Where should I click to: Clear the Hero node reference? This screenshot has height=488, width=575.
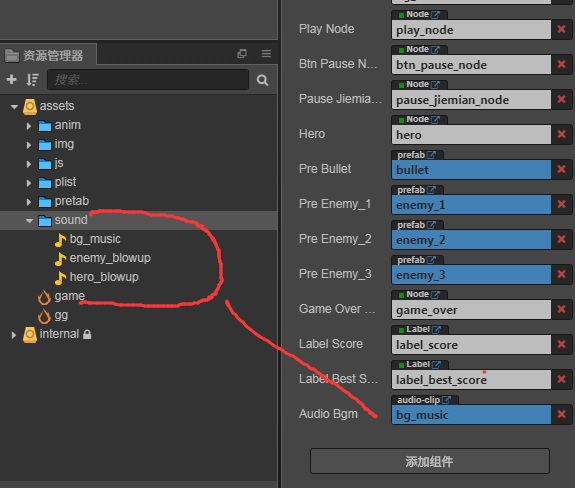[x=561, y=134]
